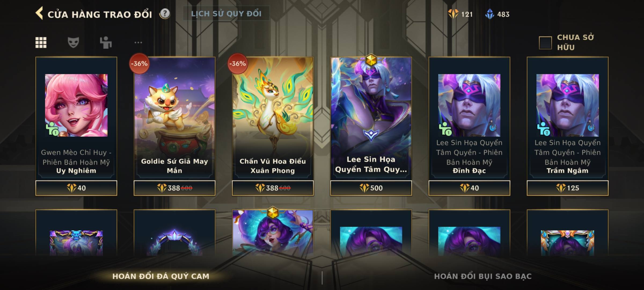Screen dimensions: 644x290
Task: Tap the orange gem balance 121
Action: tap(460, 14)
